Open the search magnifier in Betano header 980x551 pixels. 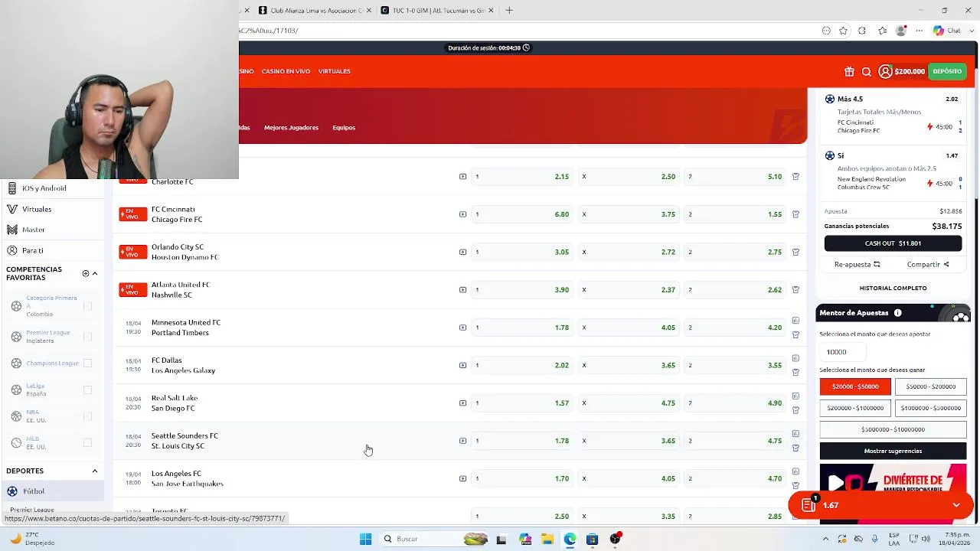pyautogui.click(x=867, y=71)
